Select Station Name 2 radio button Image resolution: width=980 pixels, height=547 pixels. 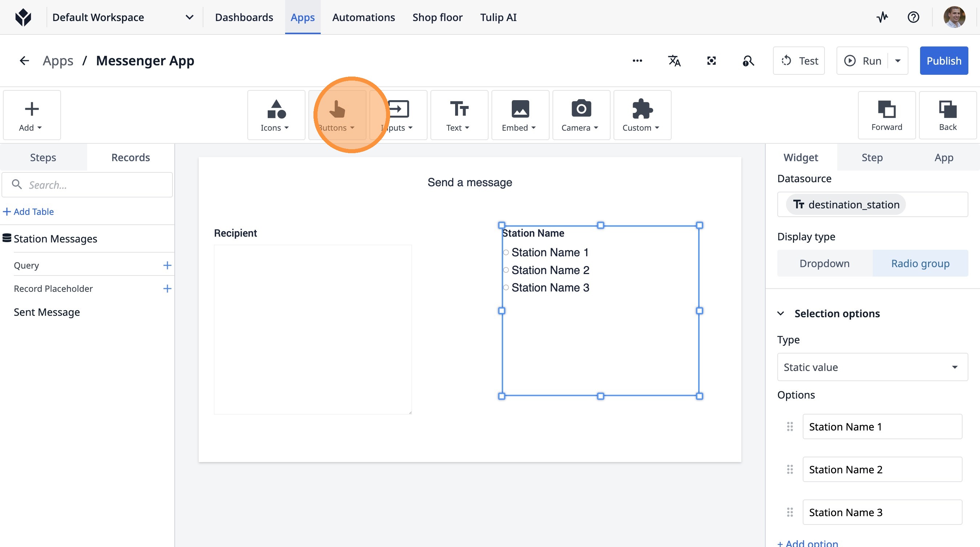[506, 270]
